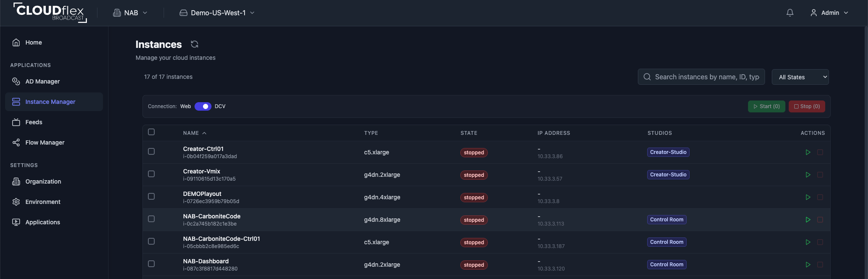Image resolution: width=868 pixels, height=279 pixels.
Task: Open the All States filter dropdown
Action: [800, 77]
